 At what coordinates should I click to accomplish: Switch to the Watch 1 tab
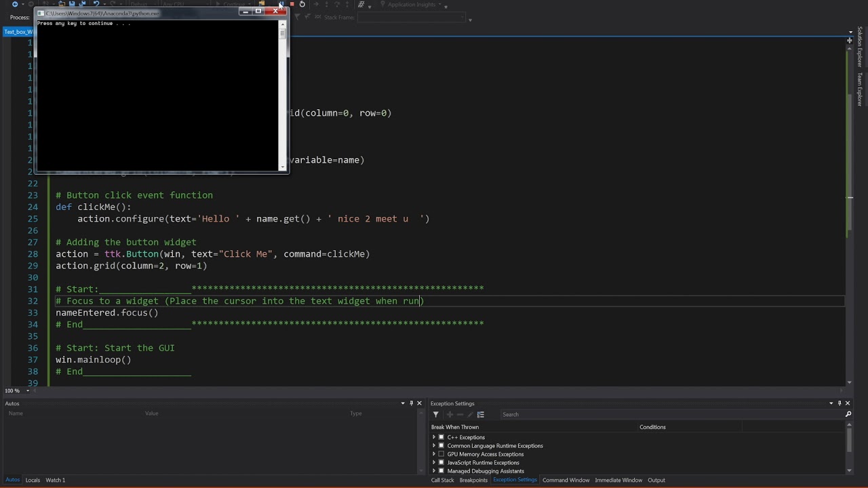56,480
